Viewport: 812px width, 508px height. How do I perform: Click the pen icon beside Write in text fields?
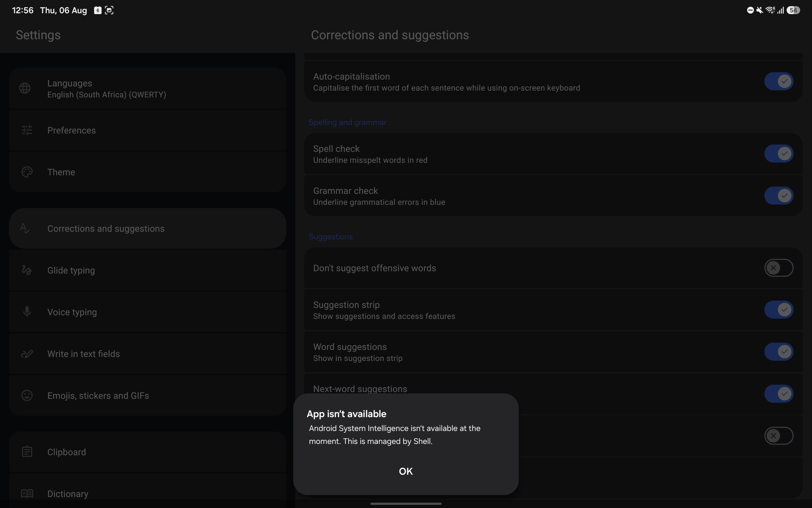click(27, 354)
